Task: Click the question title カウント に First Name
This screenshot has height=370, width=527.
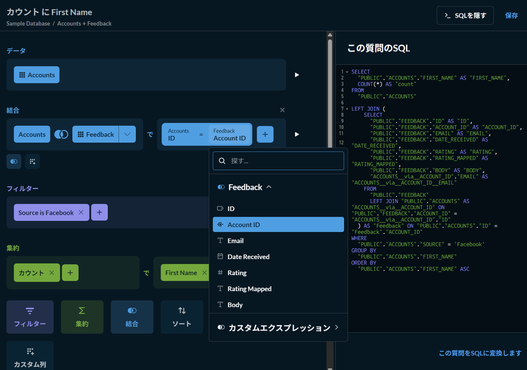Action: click(49, 12)
